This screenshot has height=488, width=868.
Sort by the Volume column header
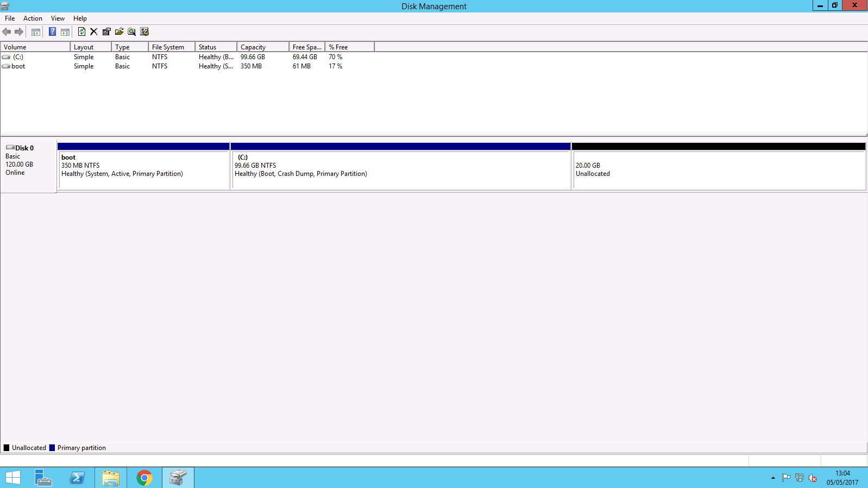35,47
